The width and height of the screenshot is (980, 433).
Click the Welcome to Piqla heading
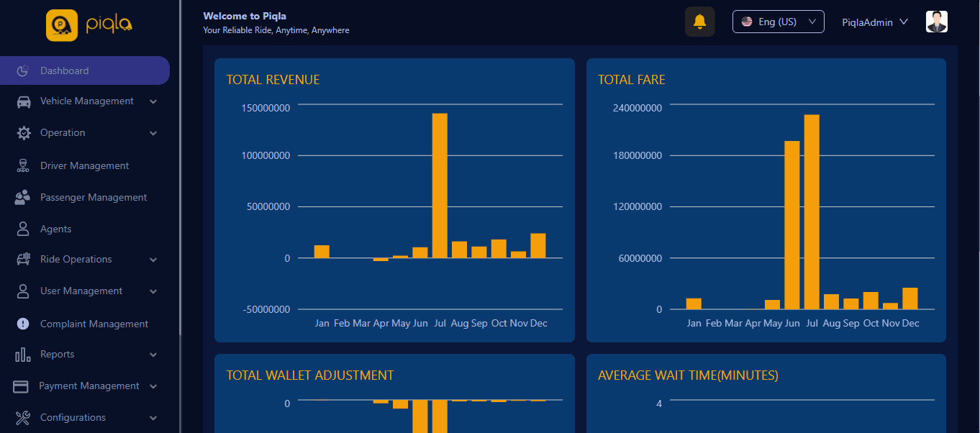click(x=245, y=16)
